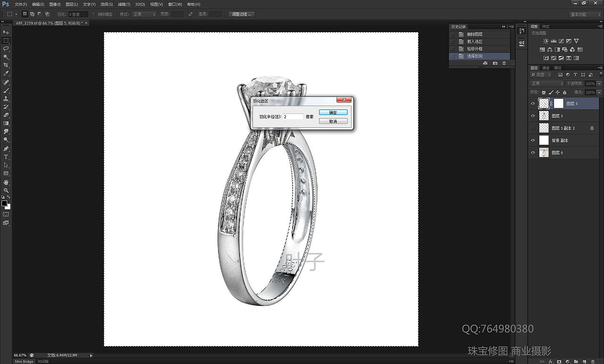The height and width of the screenshot is (364, 604).
Task: Select the Move tool
Action: click(x=6, y=32)
